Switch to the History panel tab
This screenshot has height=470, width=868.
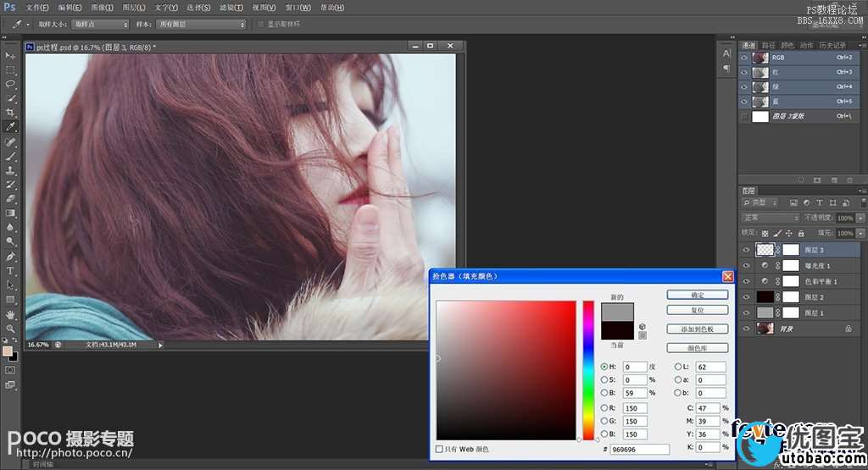click(x=832, y=46)
